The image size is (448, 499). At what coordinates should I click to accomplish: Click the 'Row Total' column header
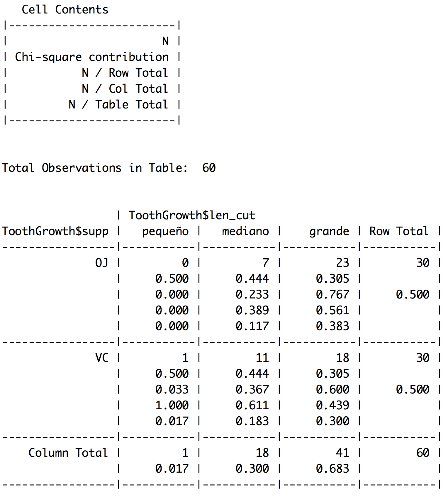click(x=399, y=231)
